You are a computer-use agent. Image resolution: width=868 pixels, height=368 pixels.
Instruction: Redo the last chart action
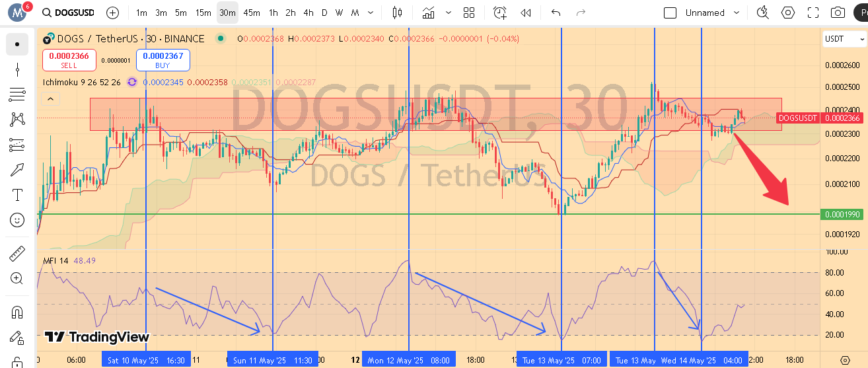click(581, 13)
